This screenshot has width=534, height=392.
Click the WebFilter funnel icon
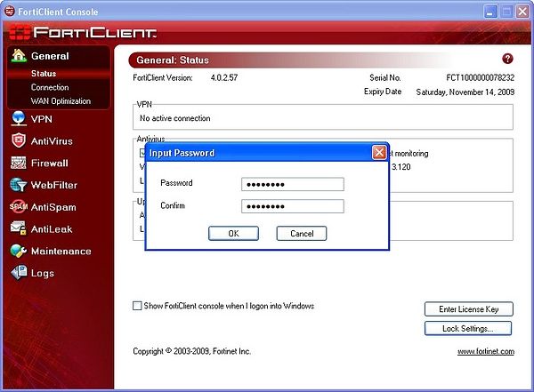tap(19, 185)
